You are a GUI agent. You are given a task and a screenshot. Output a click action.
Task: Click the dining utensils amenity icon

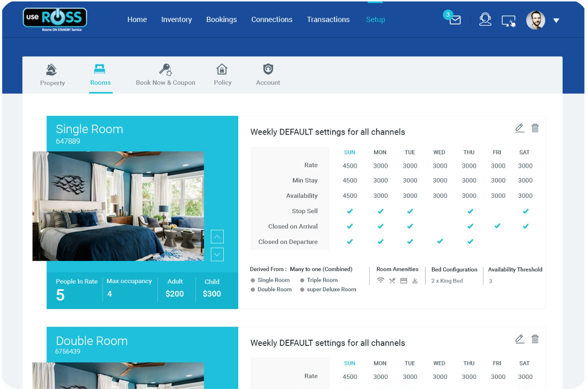[x=392, y=281]
